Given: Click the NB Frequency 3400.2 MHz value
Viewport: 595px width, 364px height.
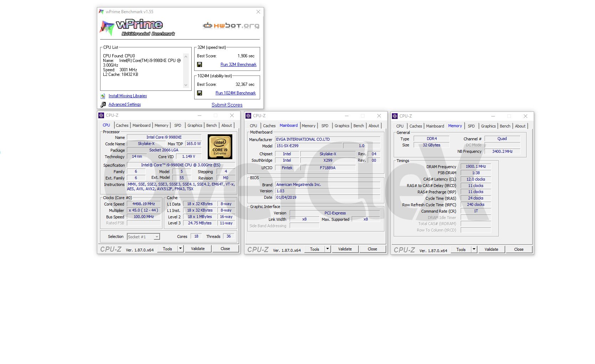Looking at the screenshot, I should coord(502,151).
